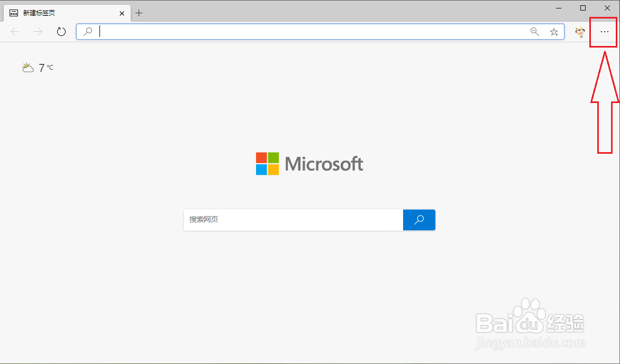Refresh the page with the reload icon
The height and width of the screenshot is (364, 620).
click(61, 32)
